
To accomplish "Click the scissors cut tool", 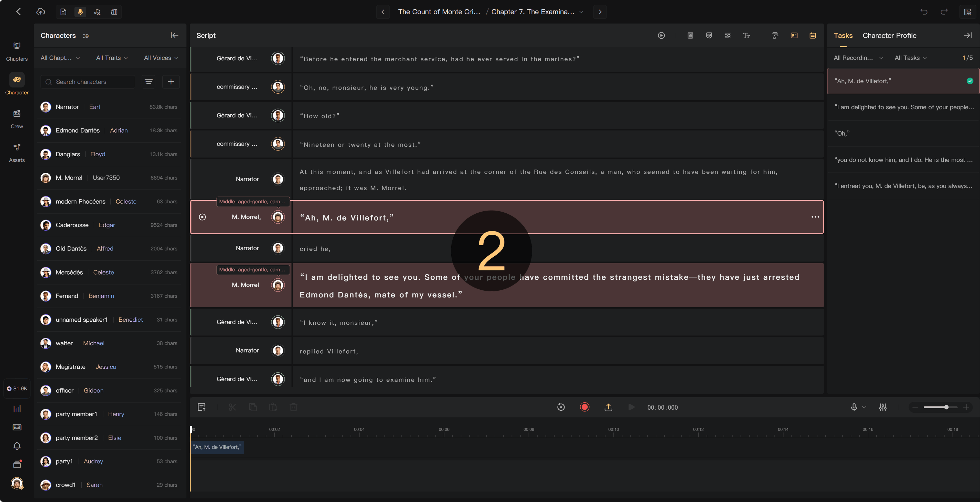I will click(x=232, y=407).
